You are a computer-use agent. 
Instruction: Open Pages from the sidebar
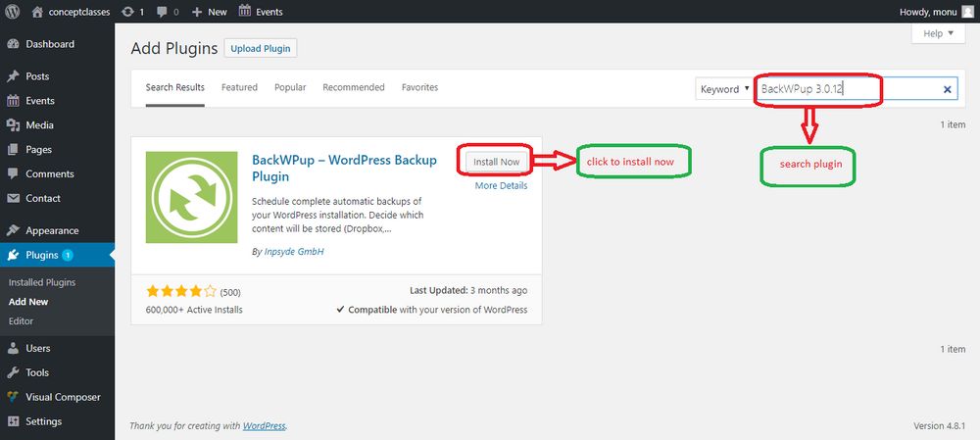click(39, 149)
